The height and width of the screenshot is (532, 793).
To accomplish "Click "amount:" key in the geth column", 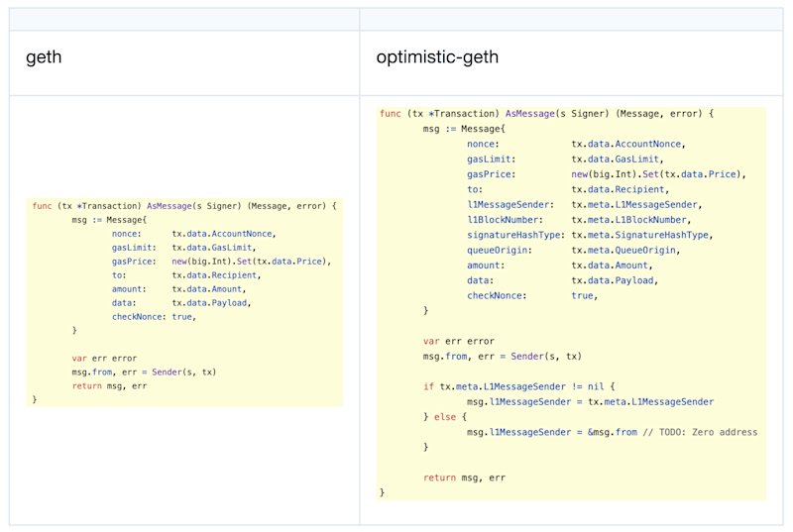I will [x=129, y=289].
